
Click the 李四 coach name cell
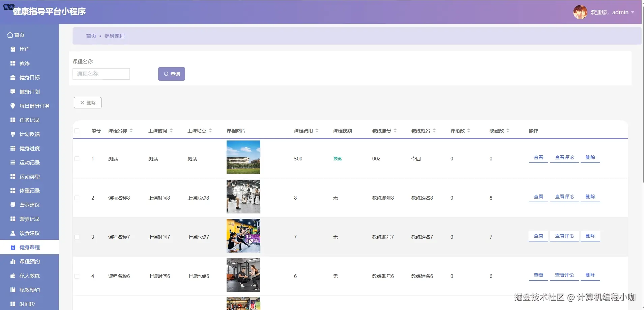(416, 159)
